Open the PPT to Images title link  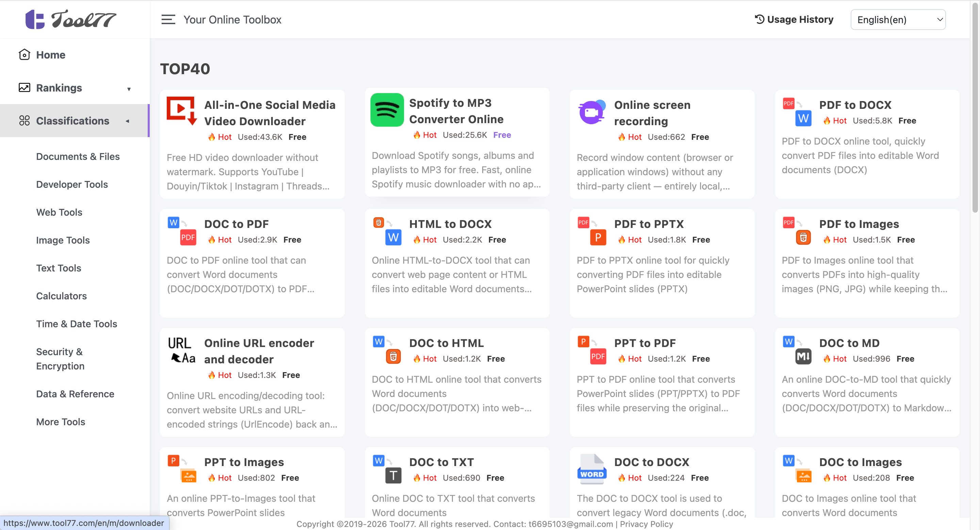(244, 462)
